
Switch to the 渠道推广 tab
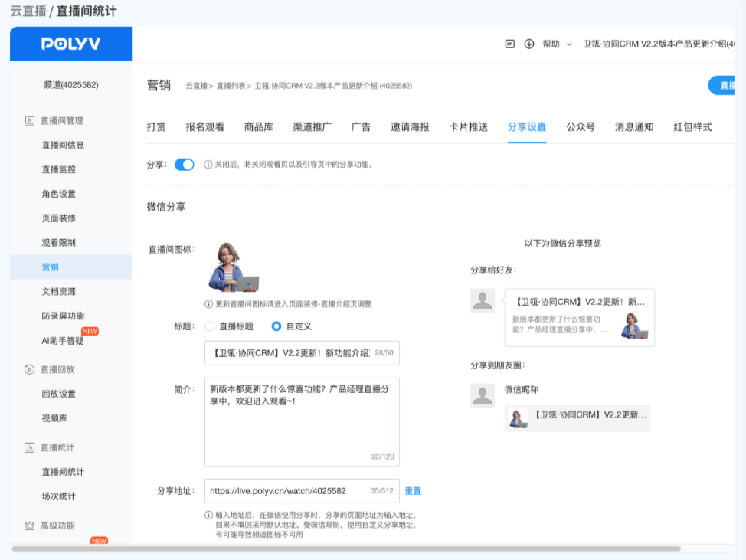(312, 127)
